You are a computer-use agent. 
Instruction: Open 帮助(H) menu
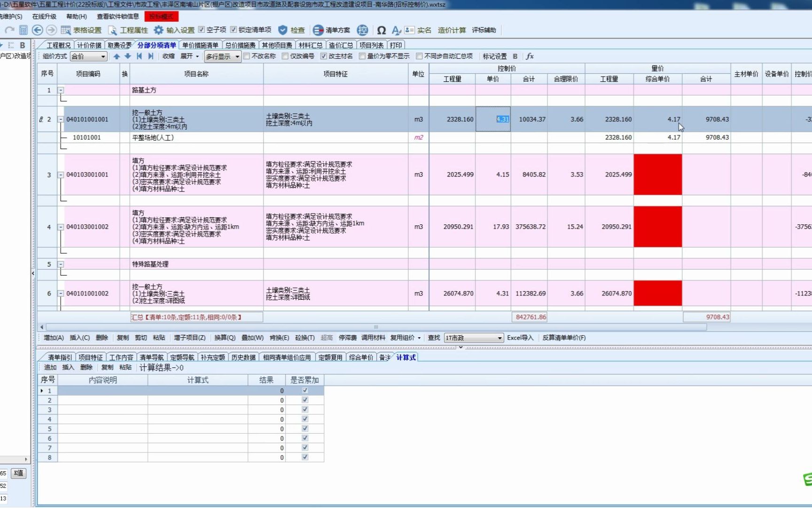77,16
